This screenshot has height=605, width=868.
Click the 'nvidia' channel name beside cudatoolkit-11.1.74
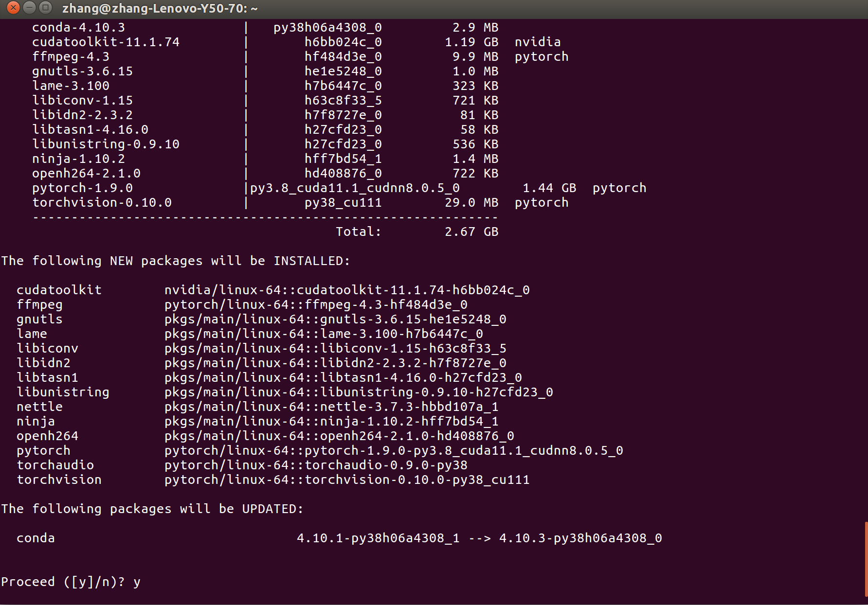(538, 42)
